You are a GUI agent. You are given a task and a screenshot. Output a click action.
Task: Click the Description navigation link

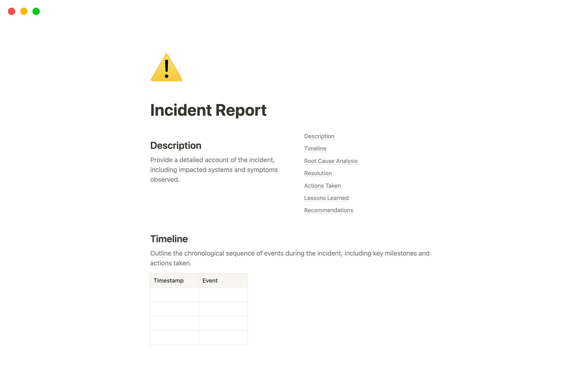[319, 136]
